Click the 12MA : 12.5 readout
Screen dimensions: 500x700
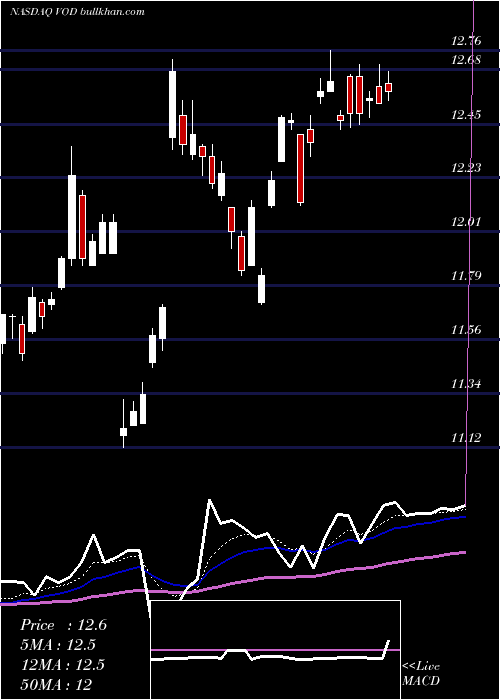click(x=62, y=665)
